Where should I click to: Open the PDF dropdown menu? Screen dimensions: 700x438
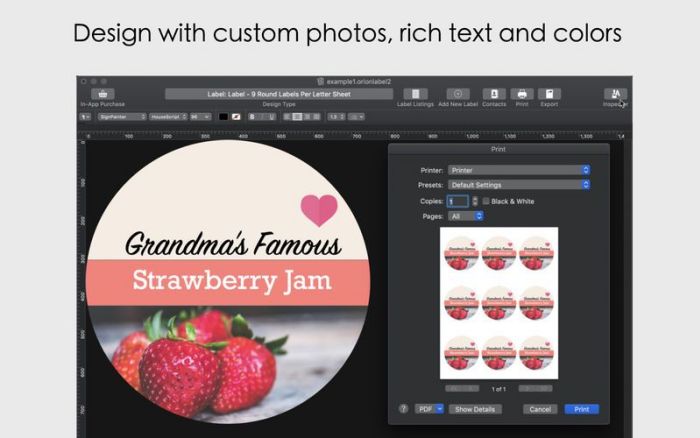coord(429,409)
